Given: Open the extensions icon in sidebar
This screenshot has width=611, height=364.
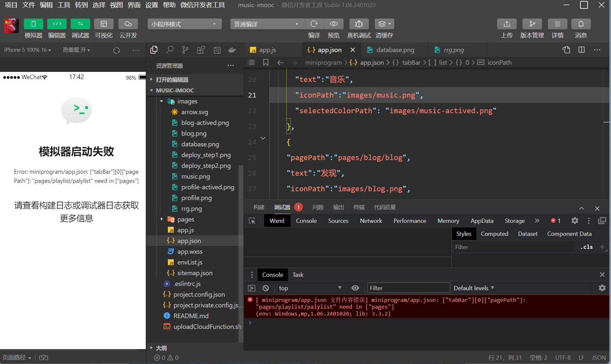Looking at the screenshot, I should 201,50.
